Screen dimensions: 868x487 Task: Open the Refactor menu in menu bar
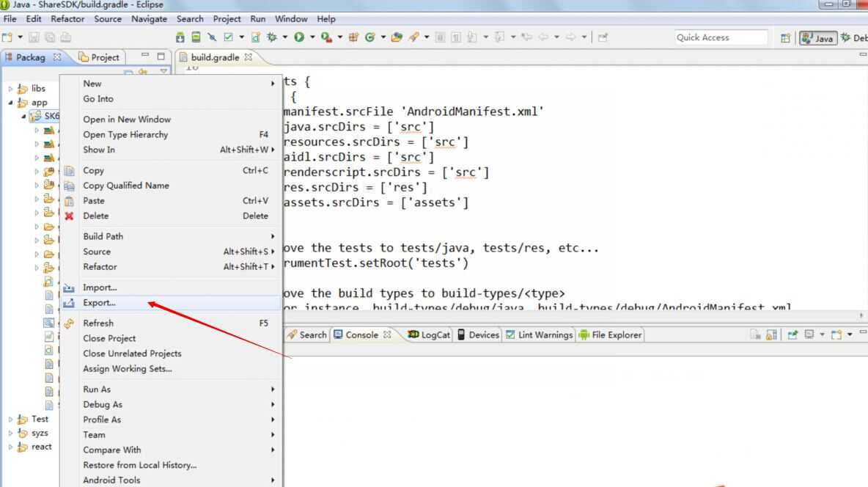tap(67, 19)
